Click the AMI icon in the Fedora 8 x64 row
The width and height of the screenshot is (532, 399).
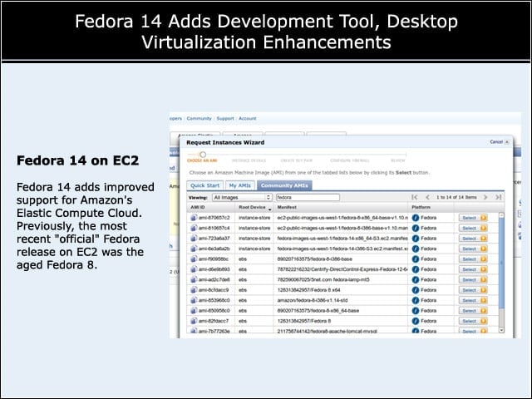pyautogui.click(x=194, y=290)
